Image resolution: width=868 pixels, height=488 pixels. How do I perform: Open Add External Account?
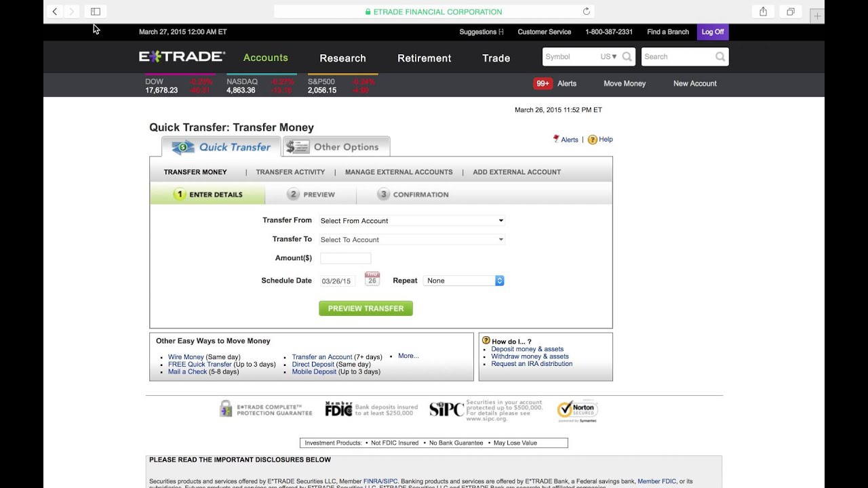[x=517, y=172]
